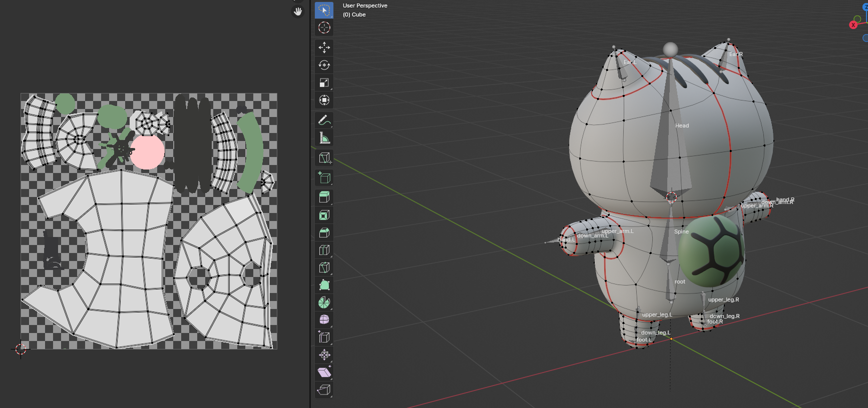This screenshot has width=868, height=408.
Task: Pick the Spin tool
Action: point(324,302)
